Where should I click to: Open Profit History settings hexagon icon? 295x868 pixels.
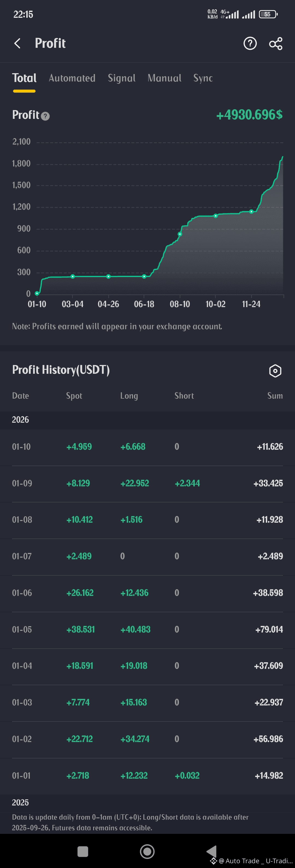275,371
